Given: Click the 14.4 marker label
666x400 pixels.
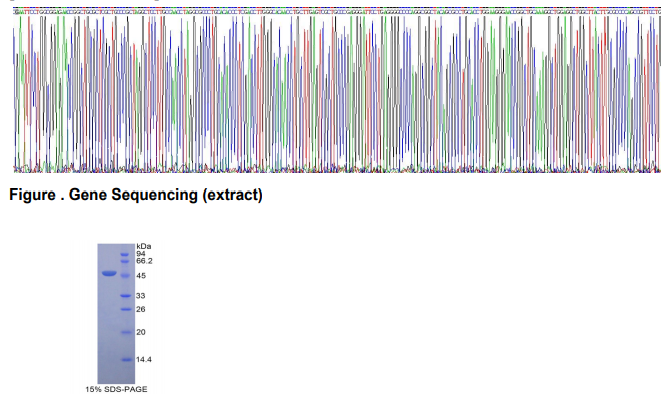Looking at the screenshot, I should point(144,359).
